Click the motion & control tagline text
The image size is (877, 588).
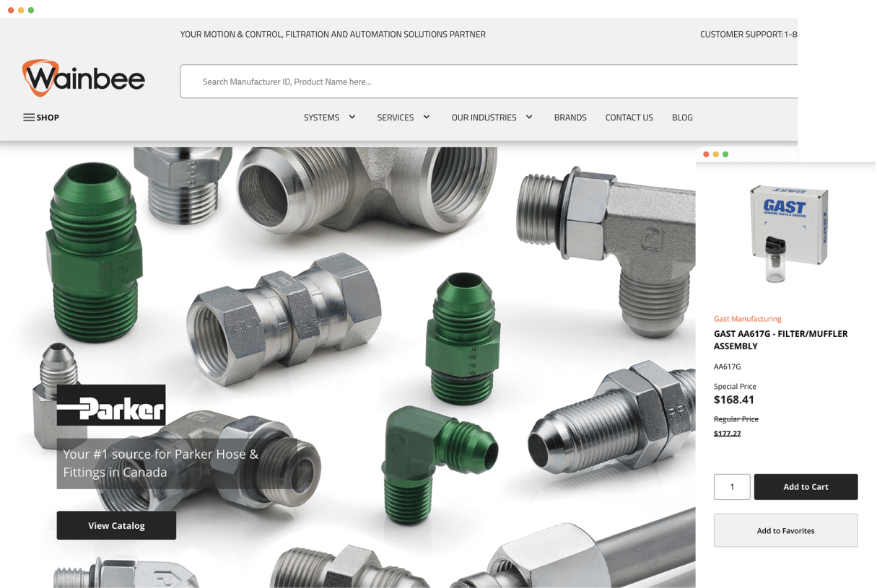click(x=333, y=34)
